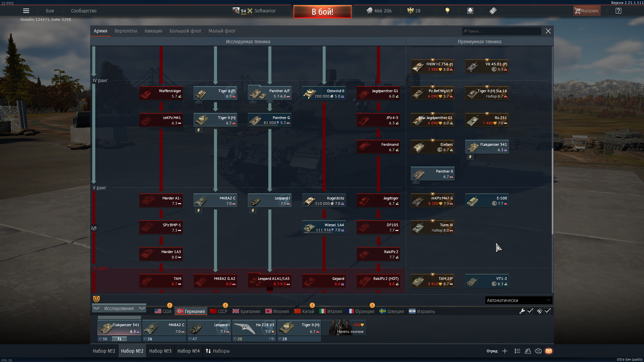Open the Сообщество menu

84,11
